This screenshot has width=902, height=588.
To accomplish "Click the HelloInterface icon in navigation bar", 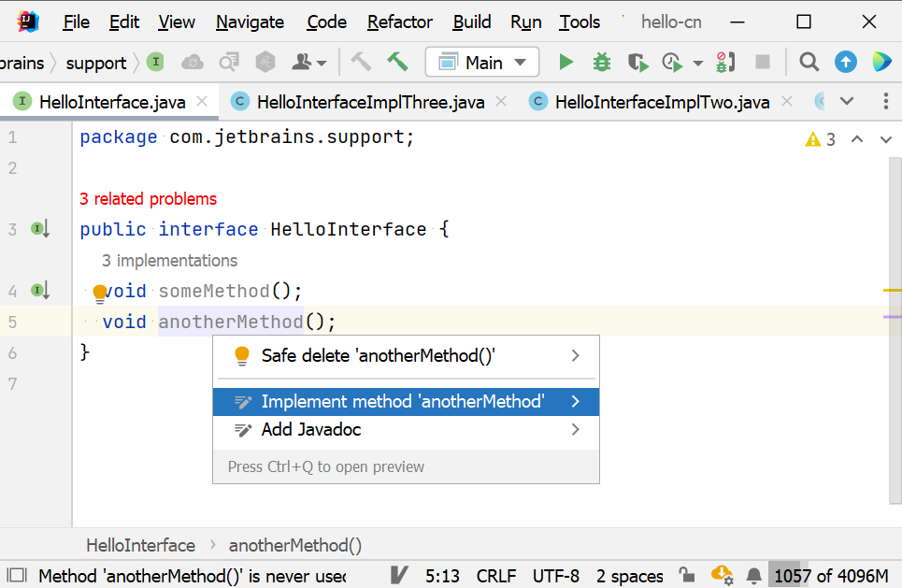I will pyautogui.click(x=155, y=62).
